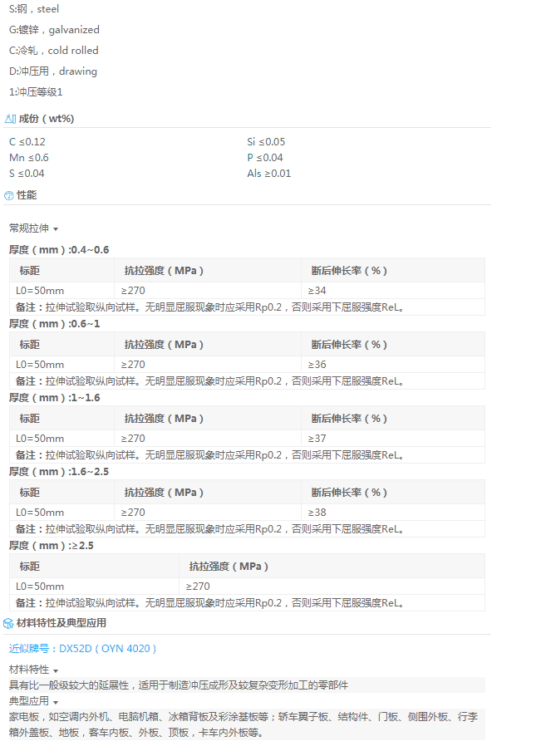Click the 成份（wt%）section heading
Image resolution: width=536 pixels, height=756 pixels.
(47, 119)
